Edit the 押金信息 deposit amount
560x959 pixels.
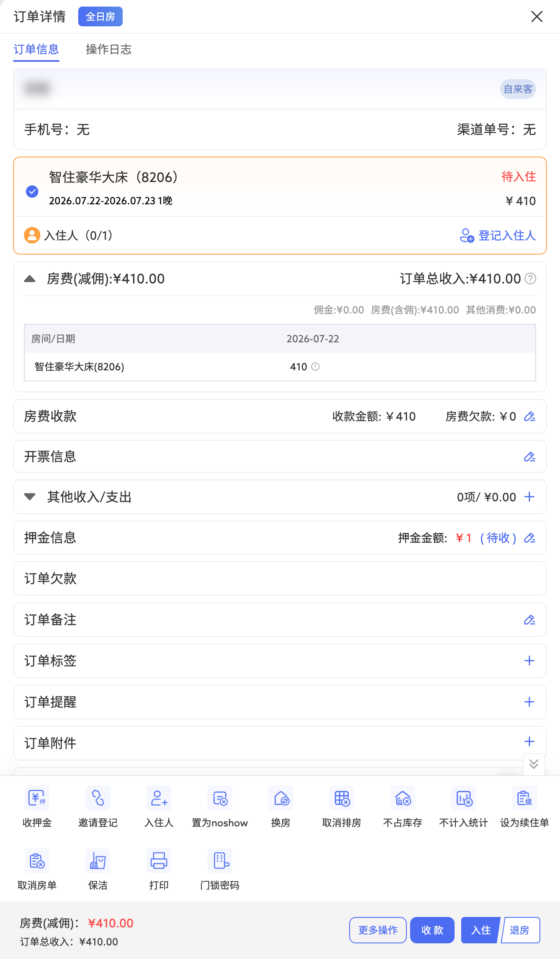click(530, 538)
